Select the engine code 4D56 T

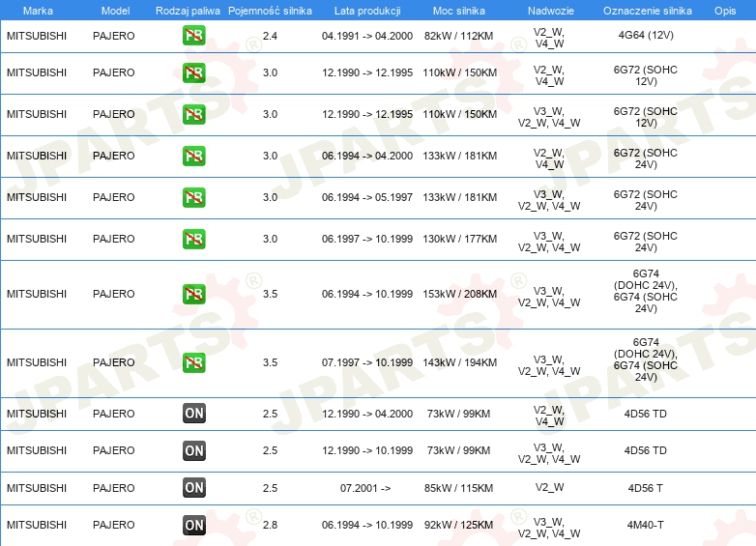click(645, 488)
